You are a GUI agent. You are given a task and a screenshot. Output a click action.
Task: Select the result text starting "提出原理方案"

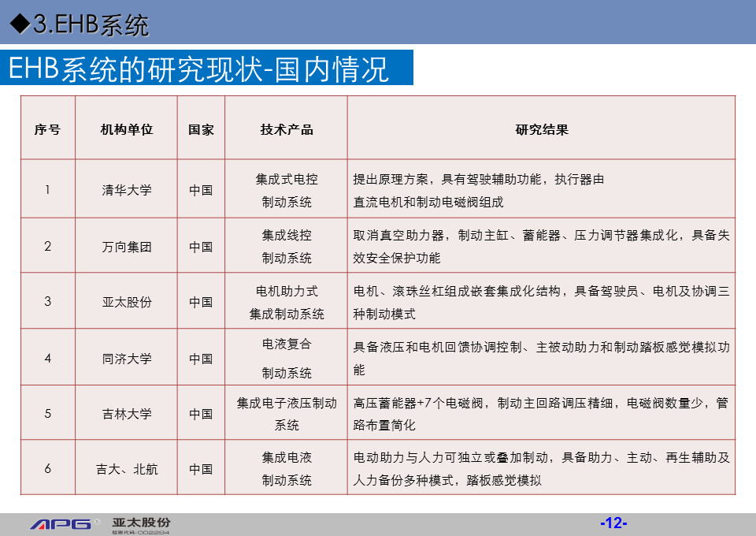click(478, 191)
